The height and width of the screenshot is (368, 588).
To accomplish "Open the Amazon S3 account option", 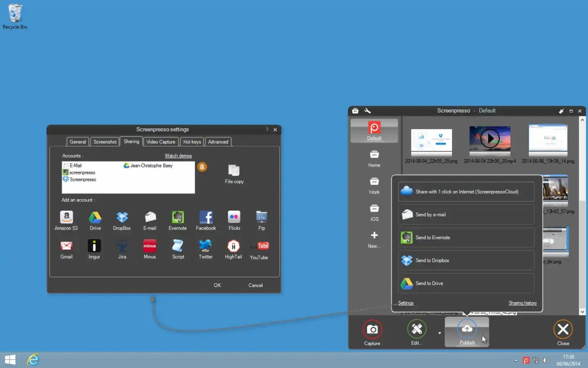I will [66, 220].
